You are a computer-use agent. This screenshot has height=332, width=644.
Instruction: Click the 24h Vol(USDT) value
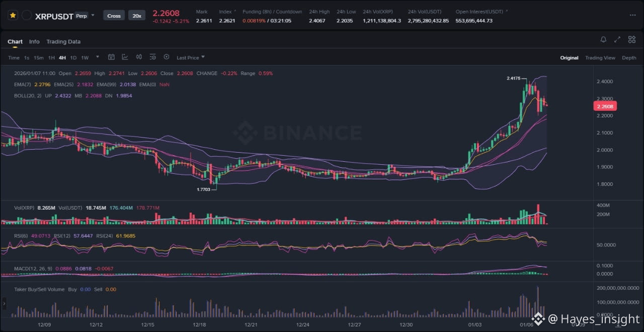[x=428, y=21]
